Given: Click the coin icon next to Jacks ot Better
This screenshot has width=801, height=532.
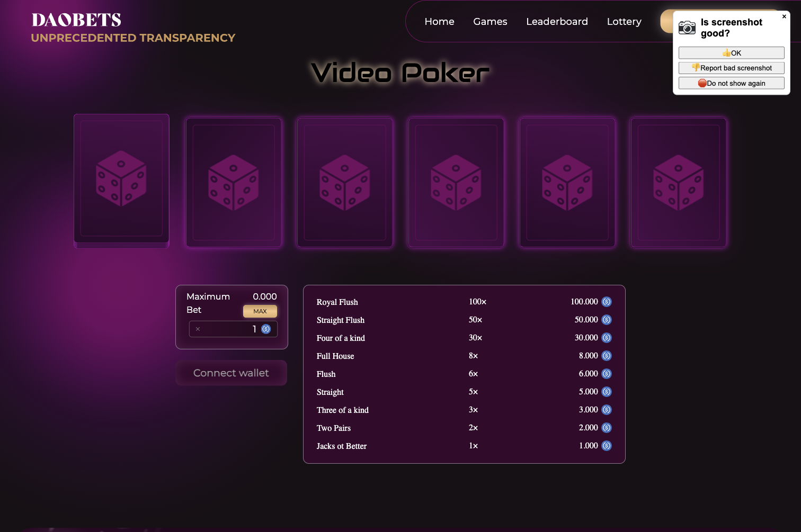Looking at the screenshot, I should [607, 446].
